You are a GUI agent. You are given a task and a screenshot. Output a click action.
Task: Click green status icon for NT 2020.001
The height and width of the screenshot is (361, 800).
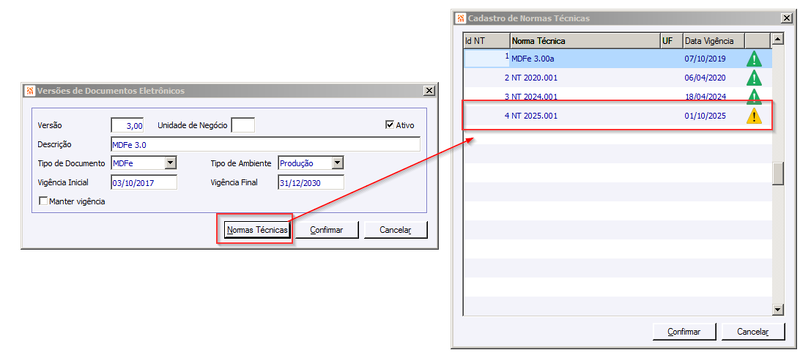[754, 78]
